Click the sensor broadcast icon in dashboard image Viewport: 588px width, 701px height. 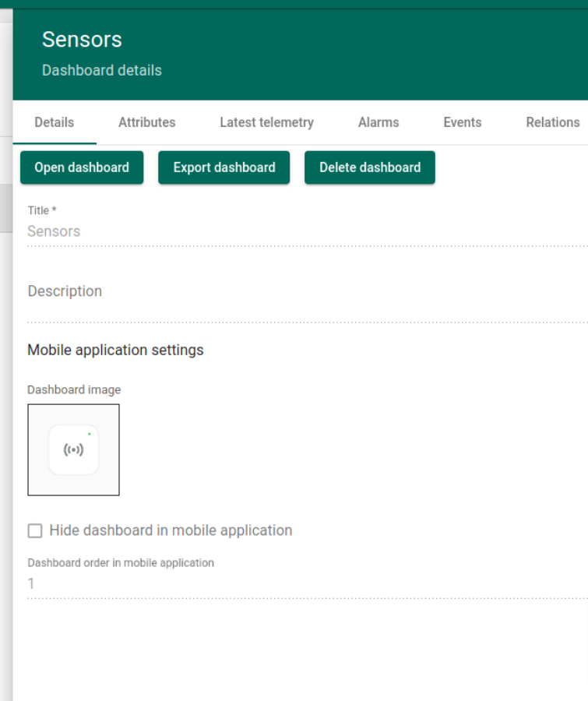pyautogui.click(x=74, y=450)
